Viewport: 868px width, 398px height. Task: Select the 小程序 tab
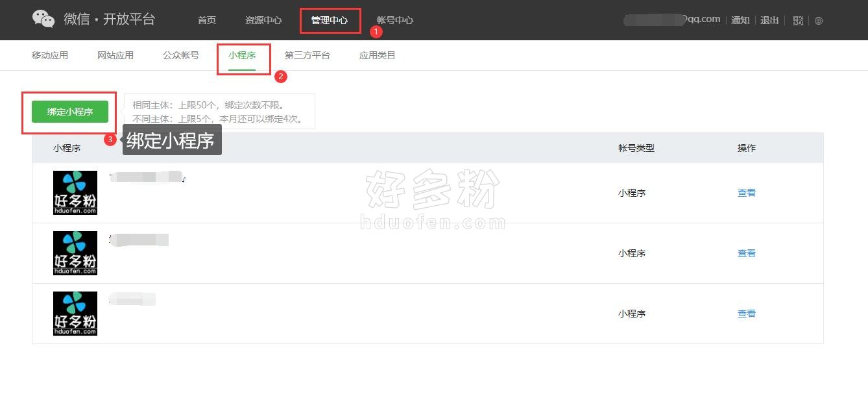click(242, 55)
